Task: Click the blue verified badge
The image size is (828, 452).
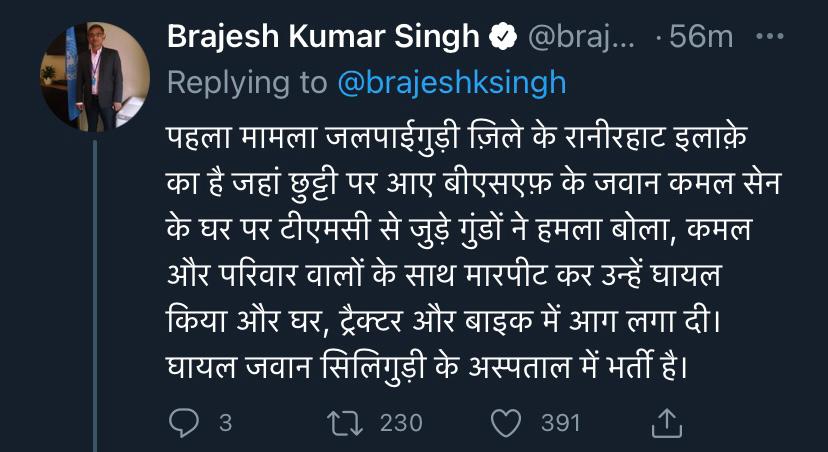Action: (502, 38)
